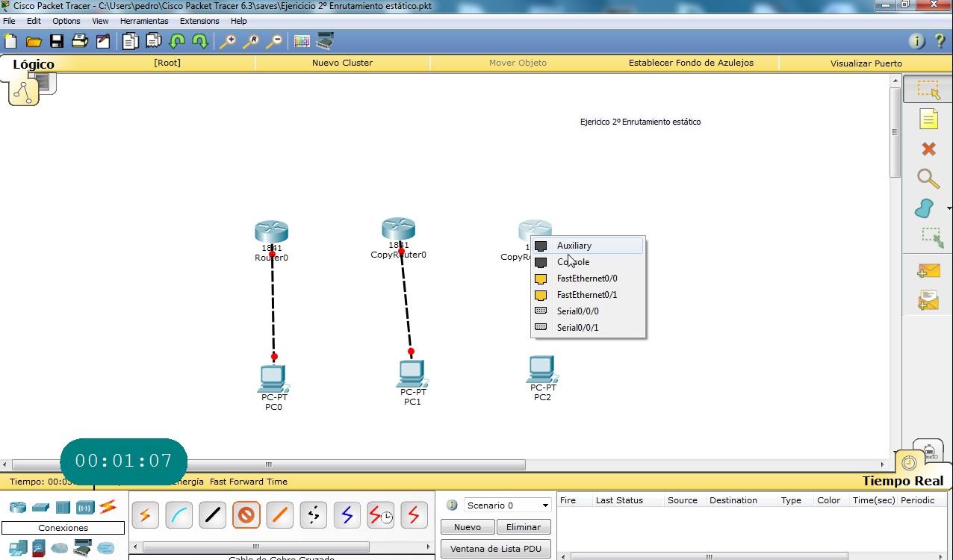The image size is (953, 560).
Task: Click the Redo green arrow
Action: coord(200,41)
